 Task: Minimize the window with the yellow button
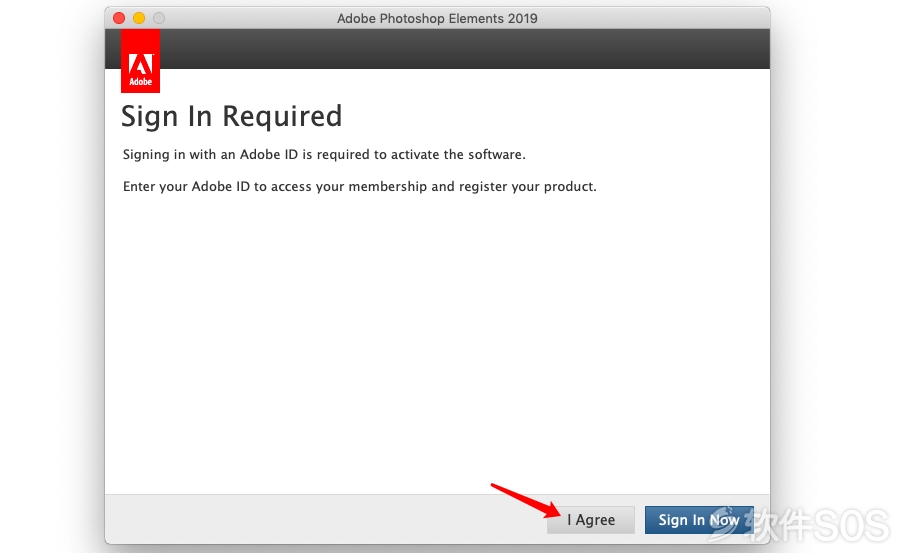(139, 18)
